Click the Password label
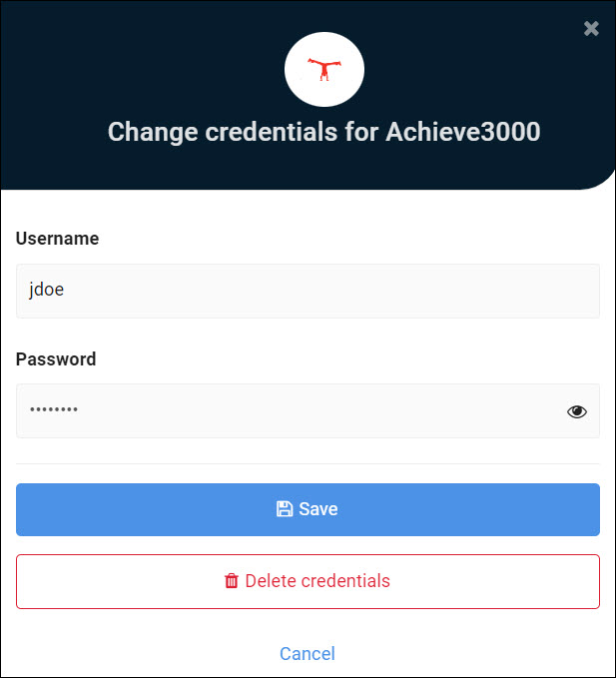Viewport: 616px width, 678px height. 56,358
